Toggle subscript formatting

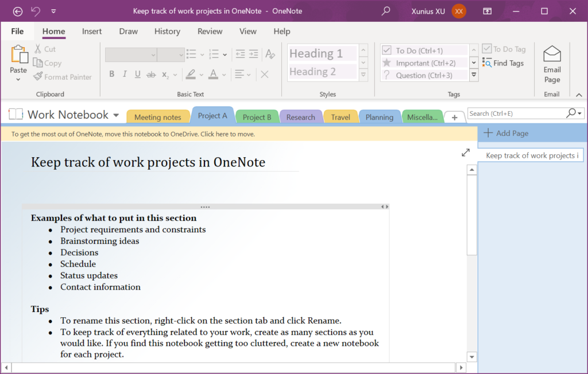point(165,75)
